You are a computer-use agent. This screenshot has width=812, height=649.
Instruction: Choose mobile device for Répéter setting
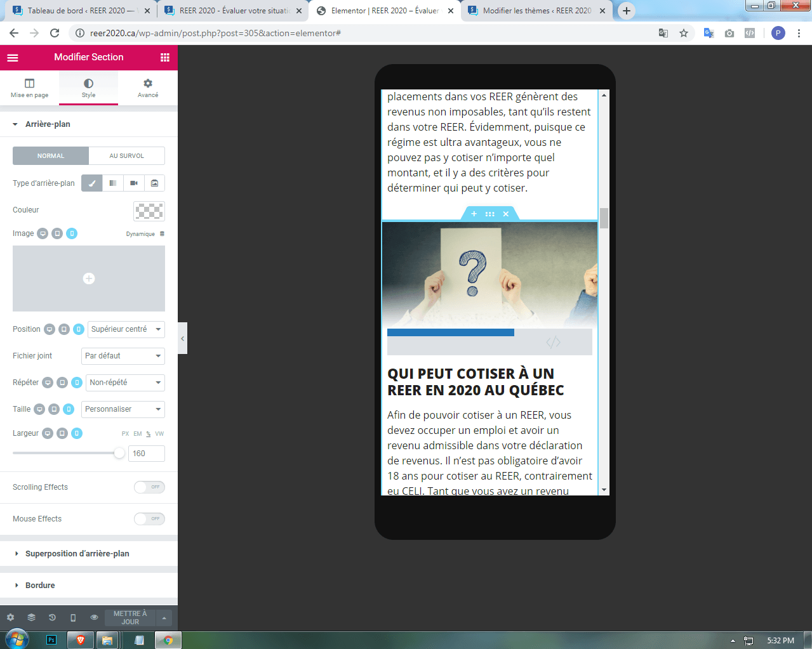(x=77, y=383)
